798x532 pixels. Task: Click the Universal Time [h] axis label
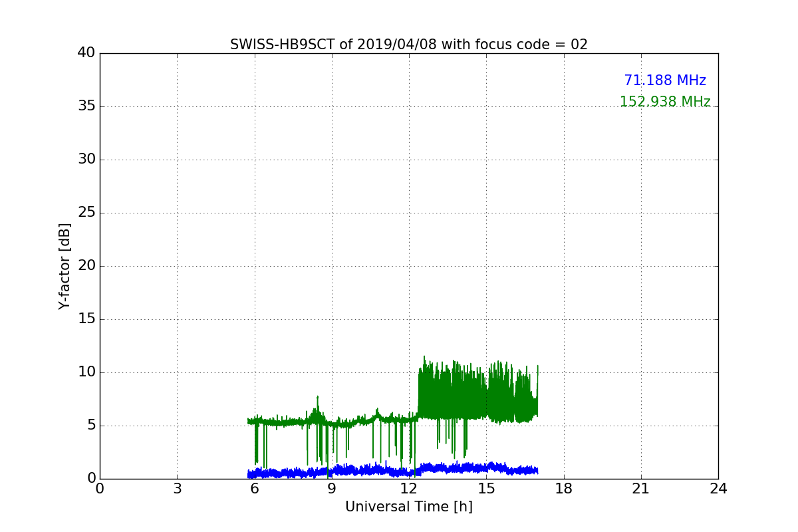point(409,507)
